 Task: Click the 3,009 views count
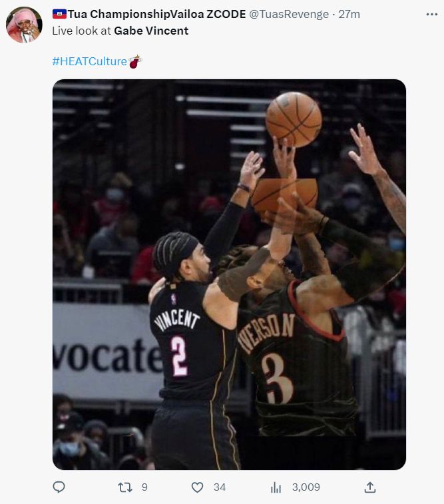coord(306,487)
